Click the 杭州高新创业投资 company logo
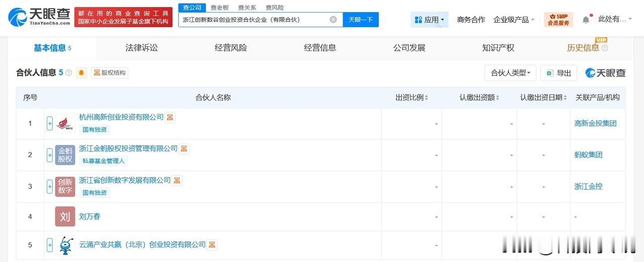The height and width of the screenshot is (262, 644). (65, 123)
